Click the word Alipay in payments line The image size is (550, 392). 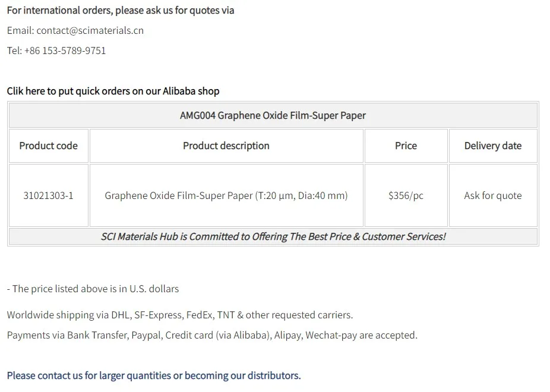point(289,335)
